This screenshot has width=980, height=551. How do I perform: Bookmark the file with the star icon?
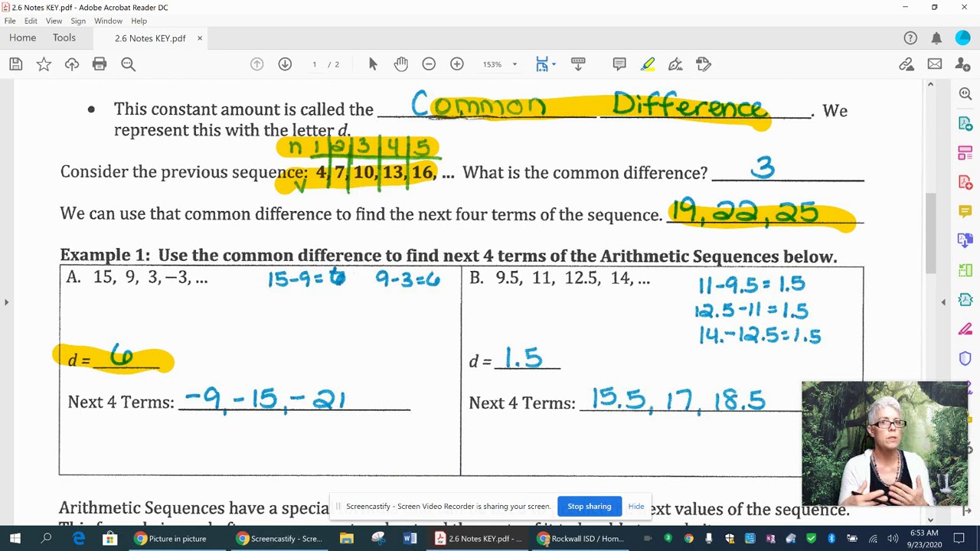click(44, 64)
